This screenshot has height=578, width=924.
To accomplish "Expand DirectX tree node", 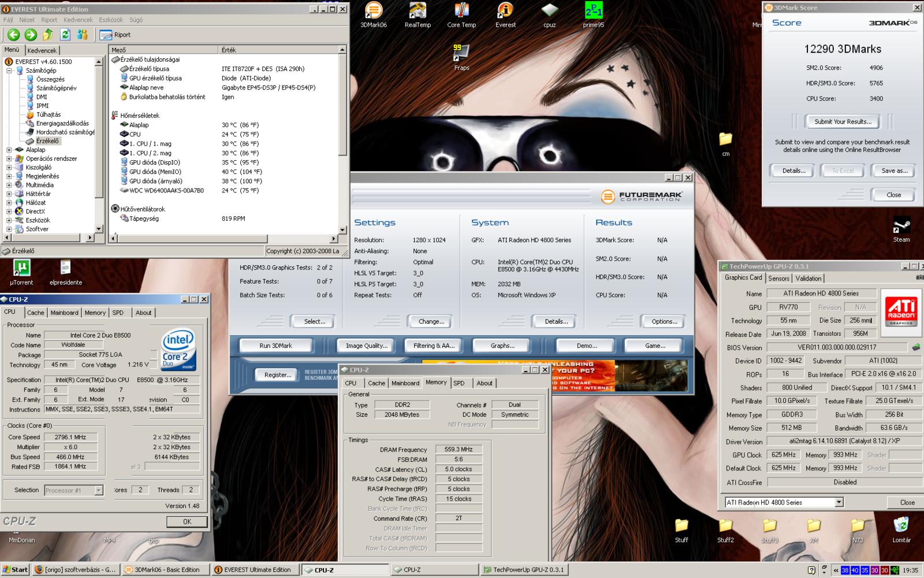I will click(x=9, y=212).
